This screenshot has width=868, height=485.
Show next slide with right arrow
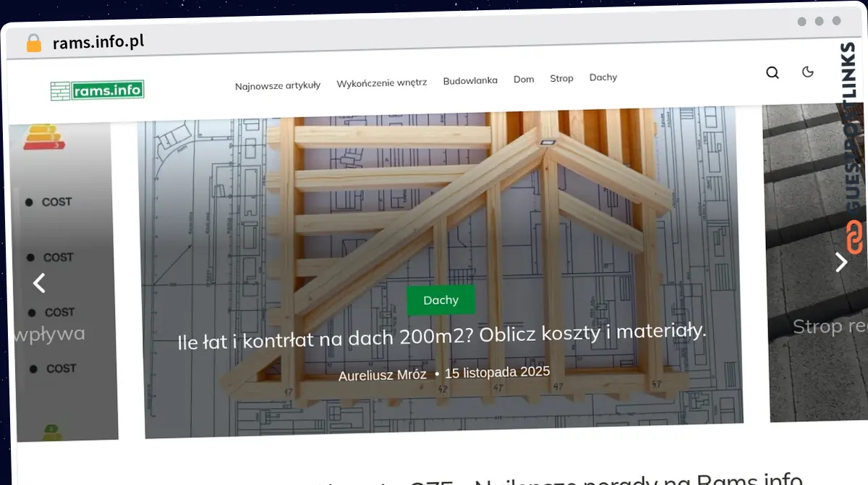point(841,261)
